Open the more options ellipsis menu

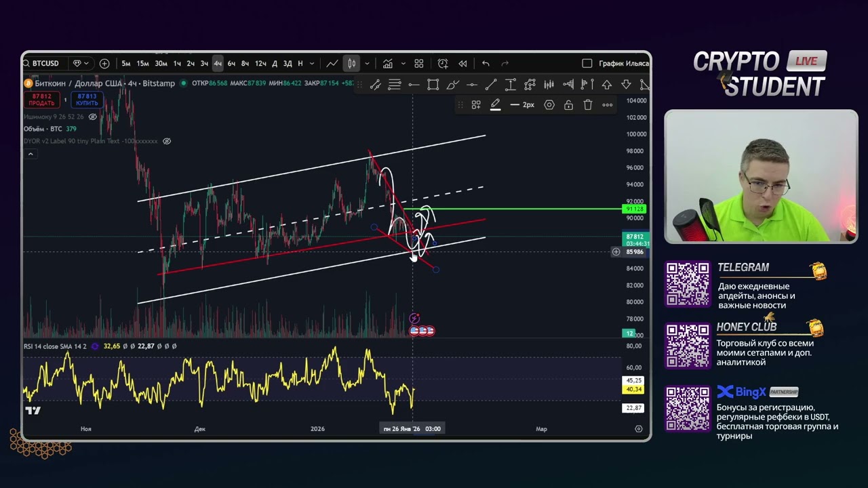tap(608, 105)
